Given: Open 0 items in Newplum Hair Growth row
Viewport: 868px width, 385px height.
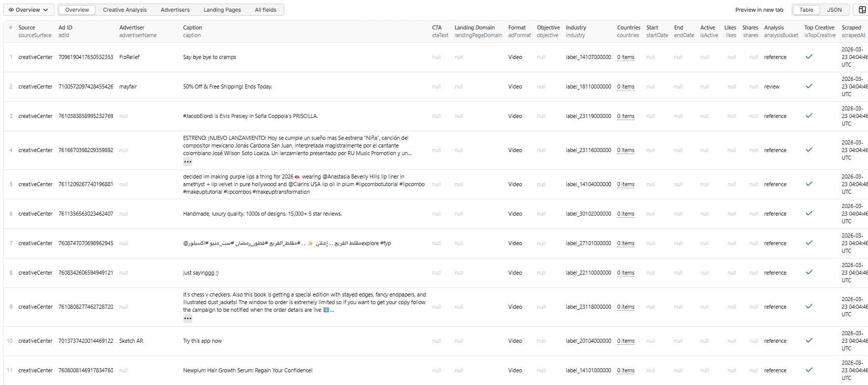Looking at the screenshot, I should (626, 371).
